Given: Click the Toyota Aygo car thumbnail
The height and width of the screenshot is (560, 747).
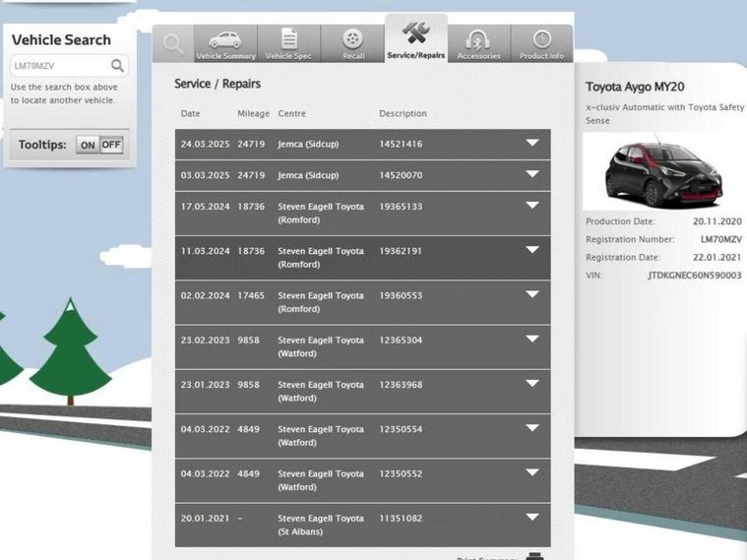Looking at the screenshot, I should (663, 172).
